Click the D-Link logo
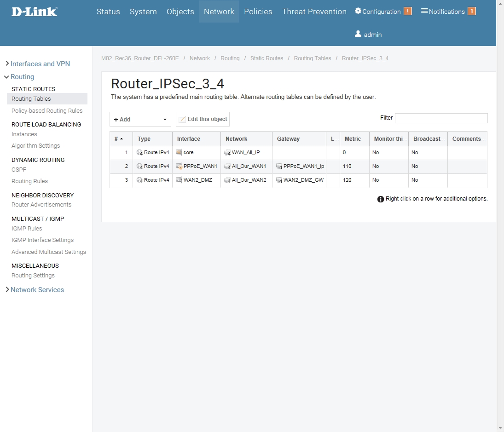This screenshot has height=432, width=504. 35,12
